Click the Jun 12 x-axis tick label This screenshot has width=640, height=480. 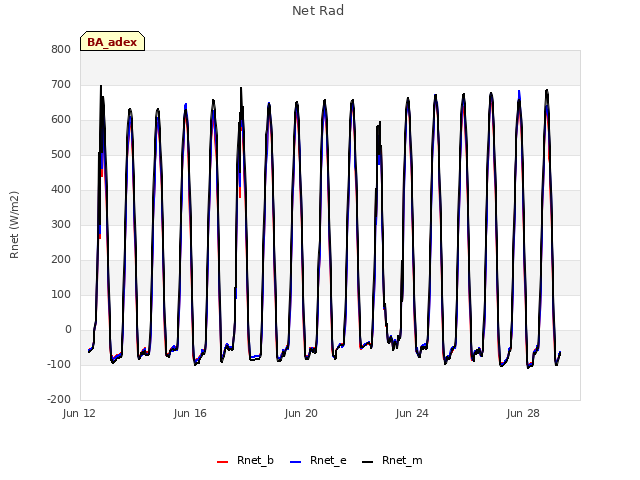pos(79,413)
